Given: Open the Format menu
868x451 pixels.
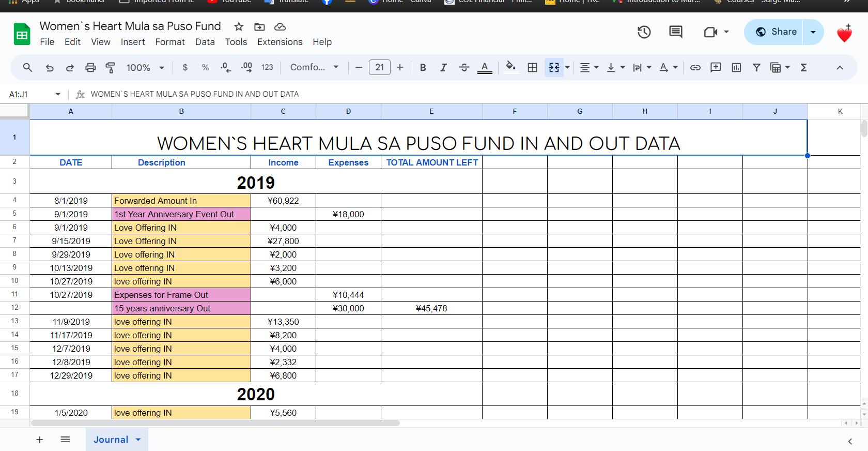Looking at the screenshot, I should (170, 42).
